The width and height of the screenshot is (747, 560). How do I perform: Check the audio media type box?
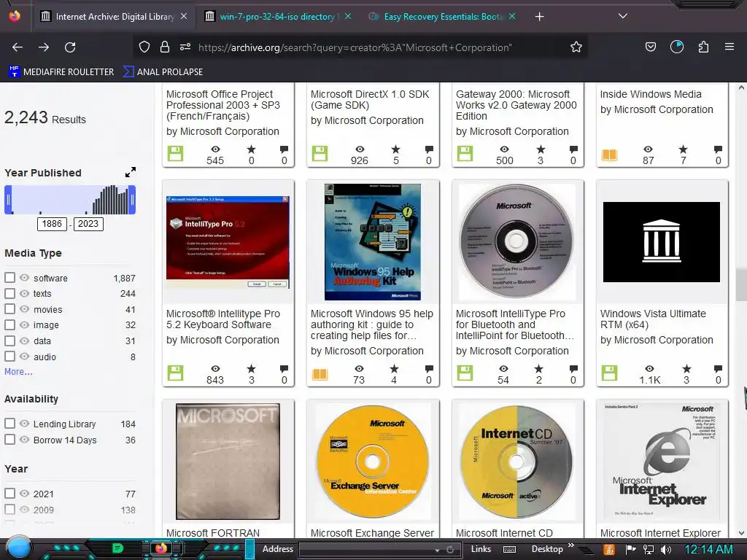pos(9,356)
